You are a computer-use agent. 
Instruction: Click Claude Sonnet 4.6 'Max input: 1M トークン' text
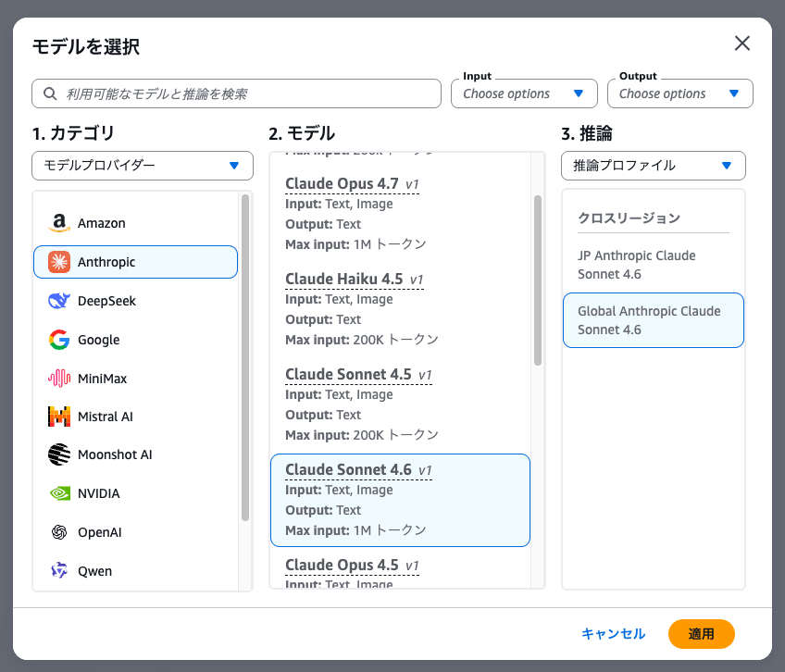(355, 529)
